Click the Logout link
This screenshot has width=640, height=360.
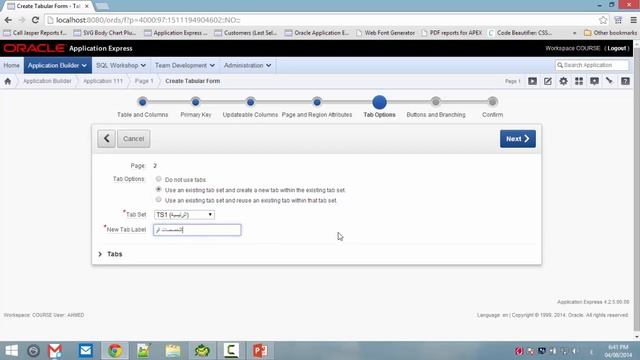click(616, 48)
